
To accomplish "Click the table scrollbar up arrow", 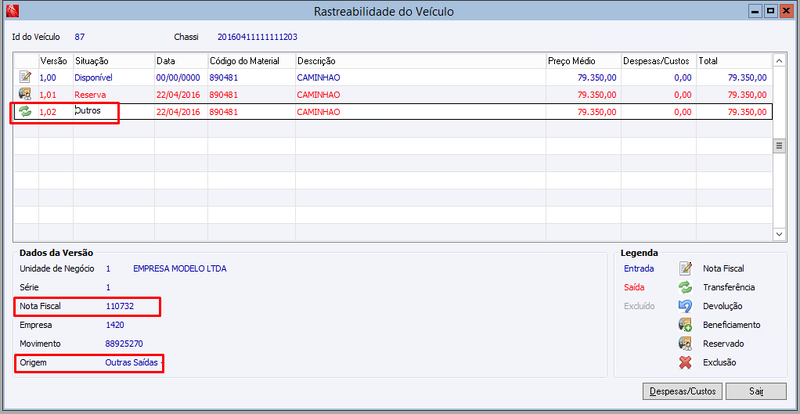I will pyautogui.click(x=779, y=61).
